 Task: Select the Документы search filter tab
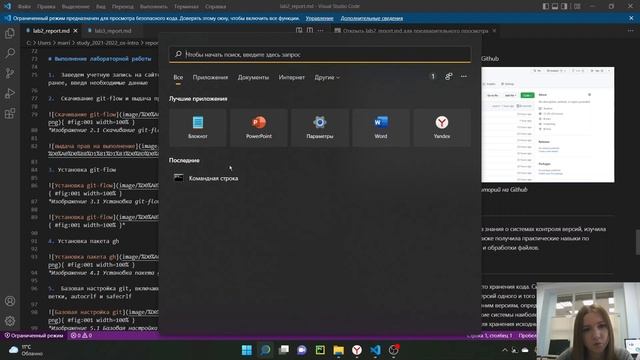pos(253,77)
